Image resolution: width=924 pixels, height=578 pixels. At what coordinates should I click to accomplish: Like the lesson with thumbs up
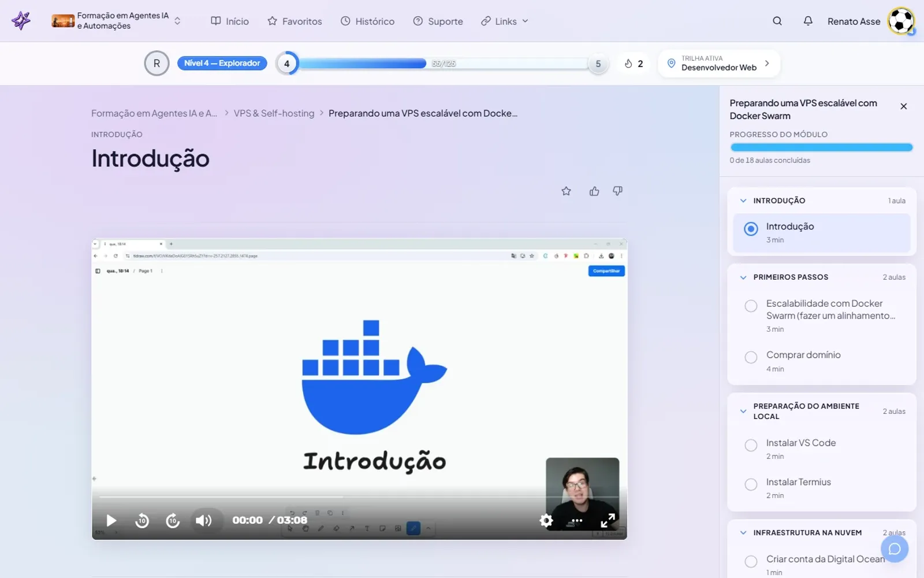pos(594,191)
